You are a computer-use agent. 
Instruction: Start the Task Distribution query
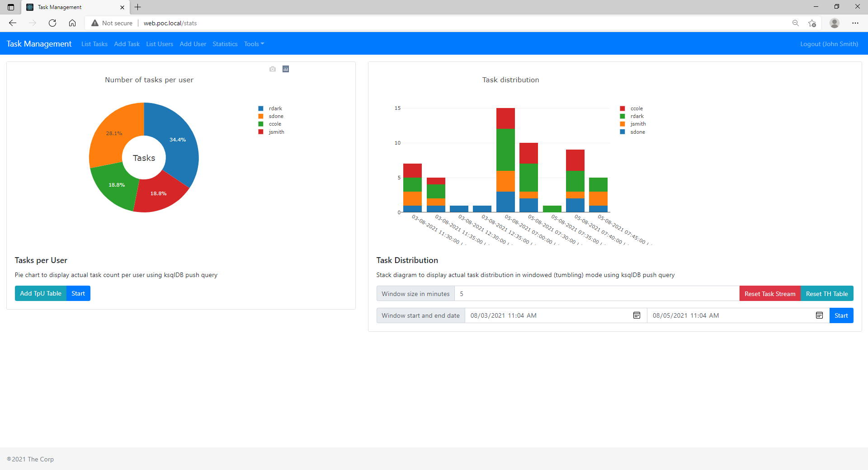841,315
